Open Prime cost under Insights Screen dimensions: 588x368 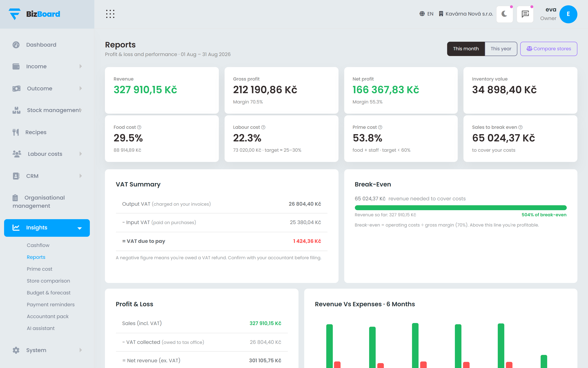click(x=40, y=269)
